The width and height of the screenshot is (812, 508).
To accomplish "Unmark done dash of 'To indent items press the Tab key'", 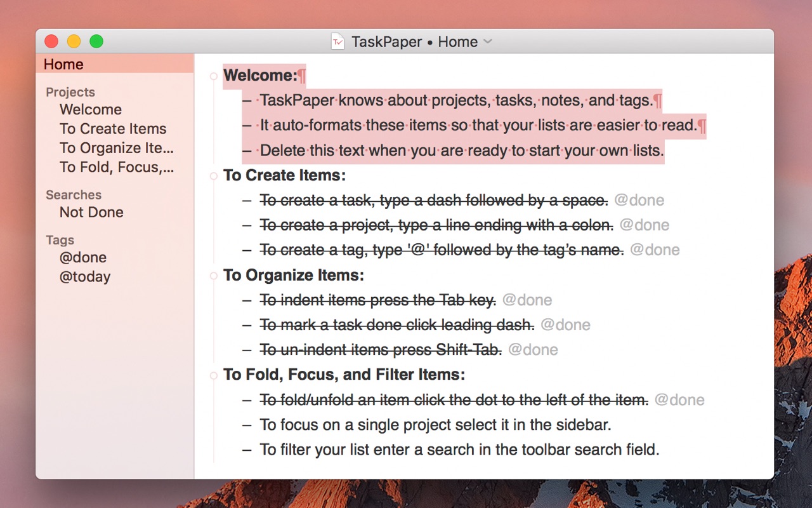I will (247, 300).
